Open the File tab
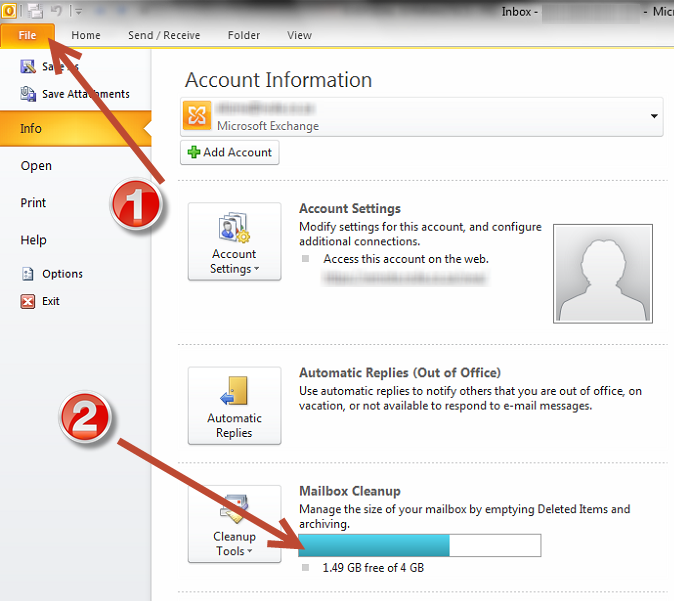Image resolution: width=674 pixels, height=601 pixels. [x=27, y=35]
